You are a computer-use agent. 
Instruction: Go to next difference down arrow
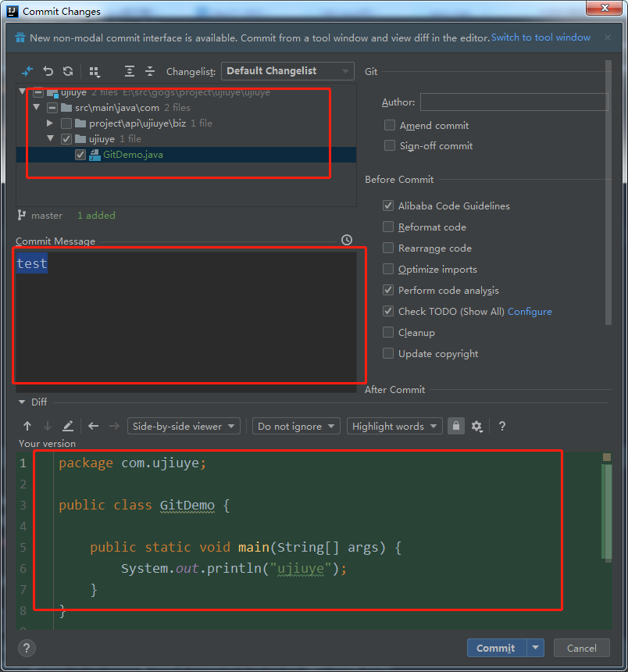click(x=48, y=426)
